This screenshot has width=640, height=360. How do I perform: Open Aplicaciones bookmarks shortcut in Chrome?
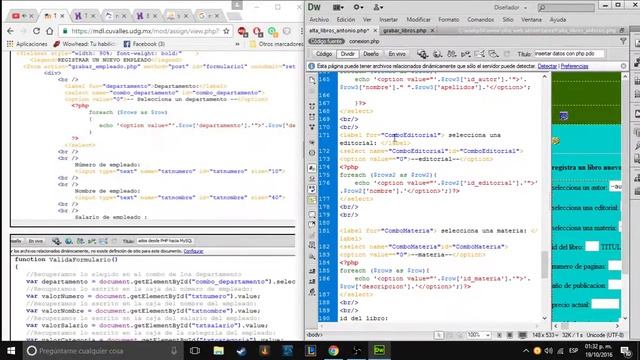point(27,44)
